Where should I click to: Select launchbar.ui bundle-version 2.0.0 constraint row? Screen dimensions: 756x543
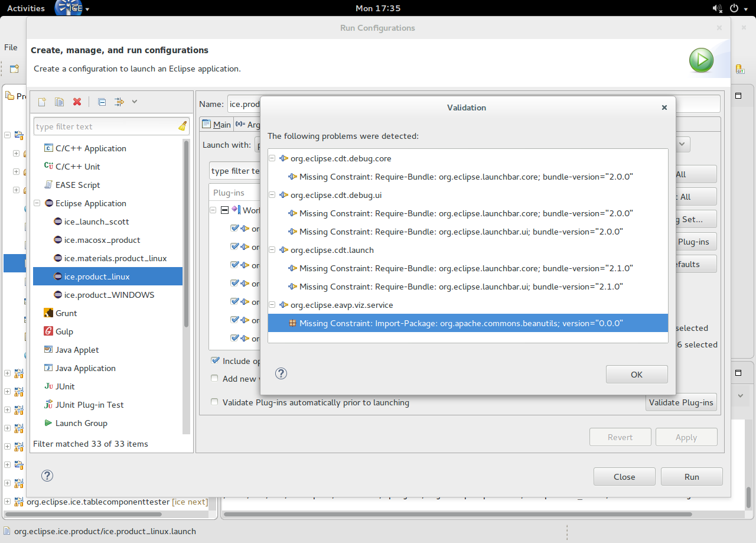(468, 232)
